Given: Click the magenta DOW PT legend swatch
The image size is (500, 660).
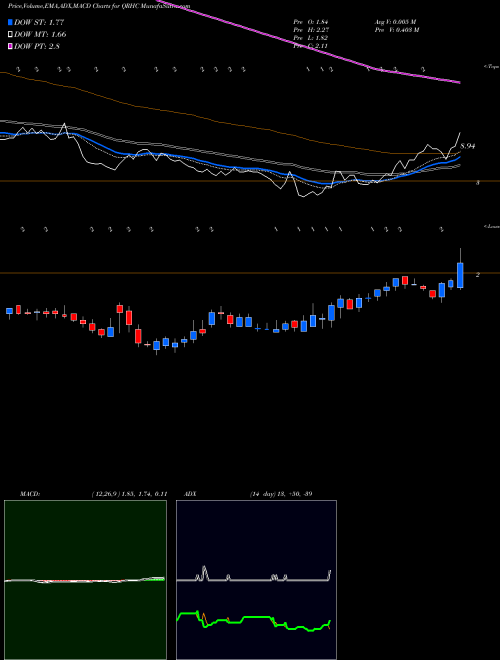Looking at the screenshot, I should 10,46.
